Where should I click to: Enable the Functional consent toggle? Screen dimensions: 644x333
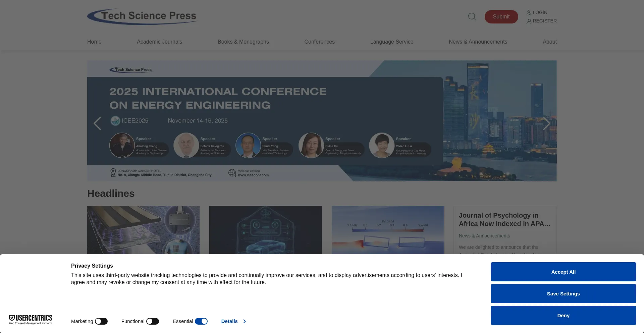[153, 321]
